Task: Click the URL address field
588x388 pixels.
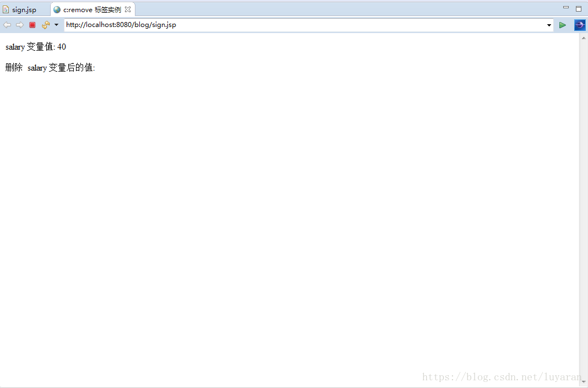Action: (304, 25)
